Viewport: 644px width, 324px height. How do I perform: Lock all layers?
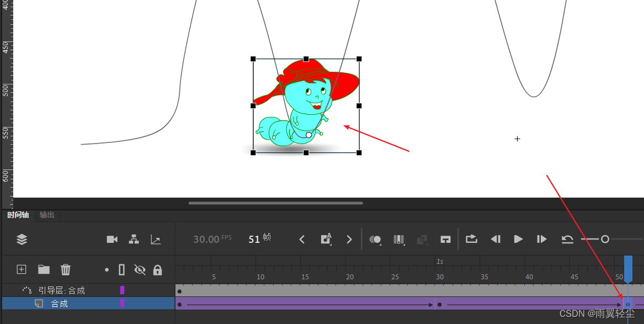click(157, 270)
